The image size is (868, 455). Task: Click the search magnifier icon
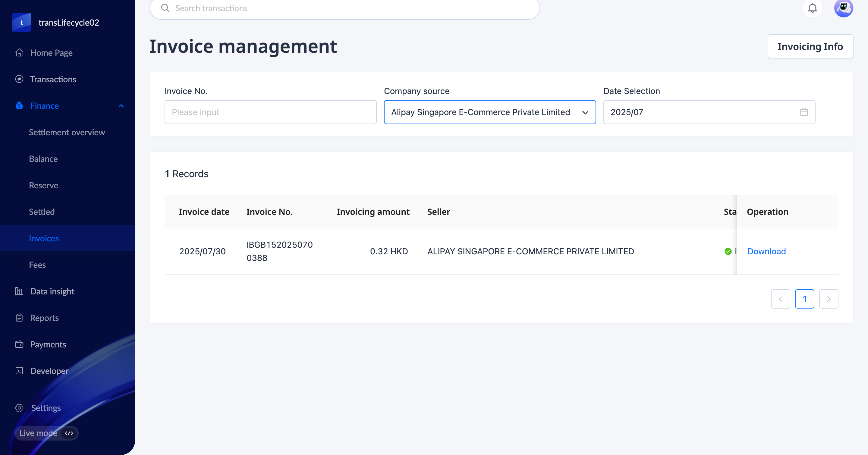165,8
